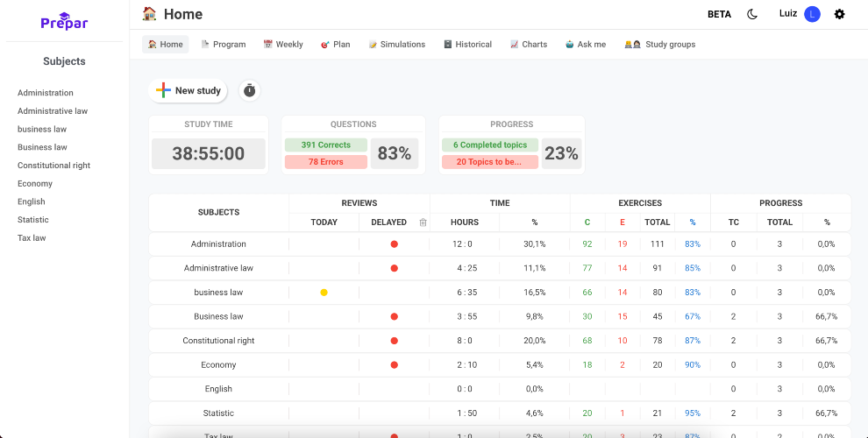Image resolution: width=868 pixels, height=438 pixels.
Task: Click the 38:55:00 study time display
Action: point(208,154)
